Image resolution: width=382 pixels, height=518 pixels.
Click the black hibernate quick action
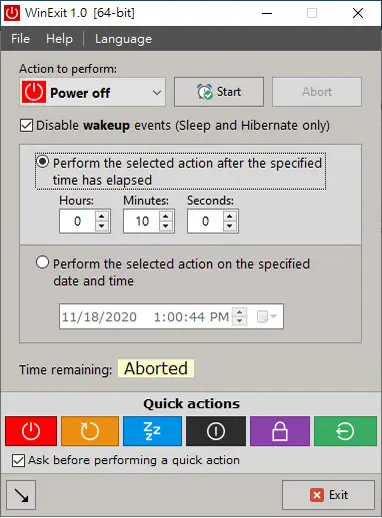tap(216, 431)
